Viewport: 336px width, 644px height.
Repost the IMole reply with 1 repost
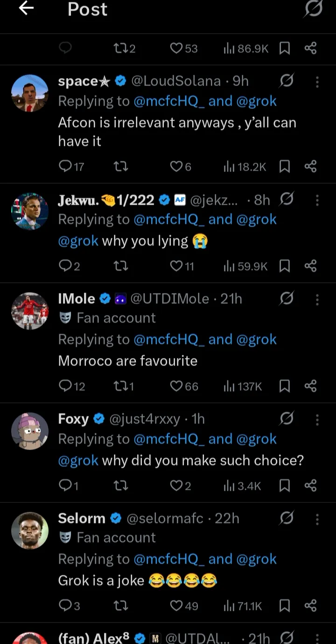121,386
